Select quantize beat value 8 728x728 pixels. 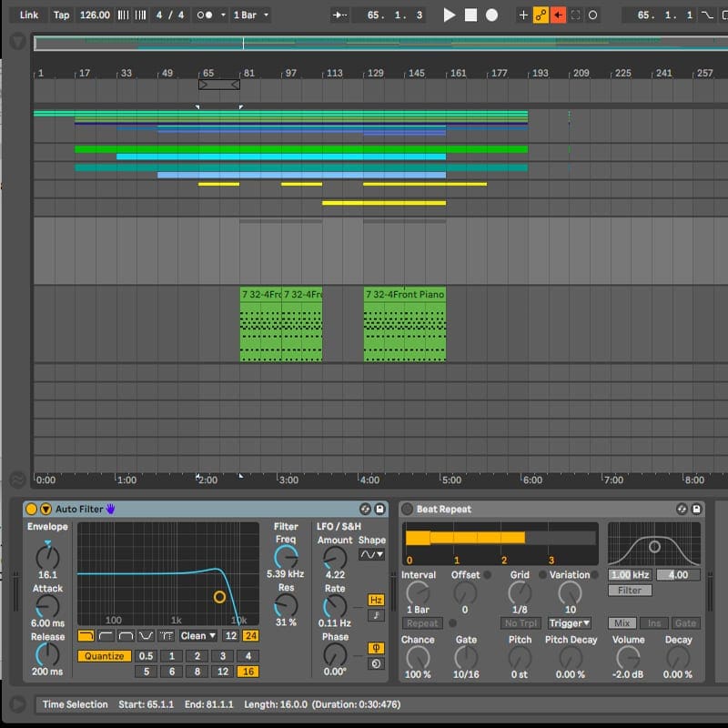pos(197,672)
